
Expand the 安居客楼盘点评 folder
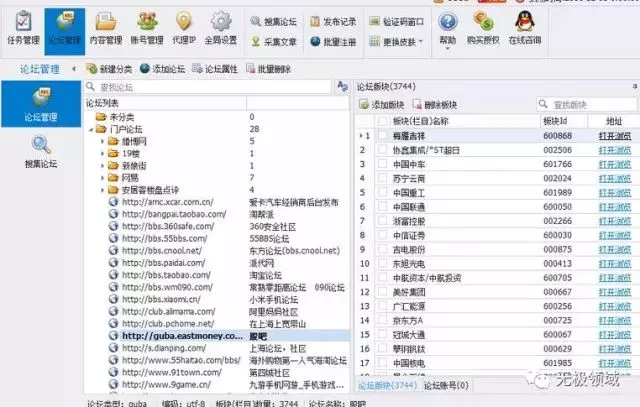[x=103, y=190]
